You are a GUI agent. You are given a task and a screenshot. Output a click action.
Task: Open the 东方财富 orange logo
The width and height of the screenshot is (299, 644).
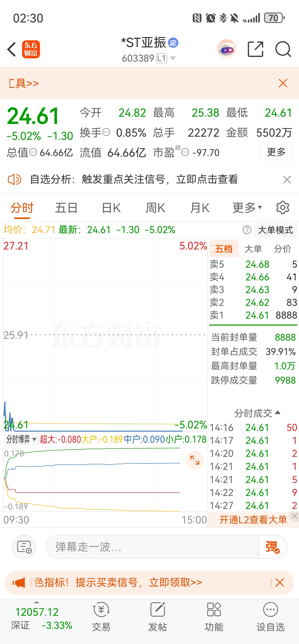[31, 49]
